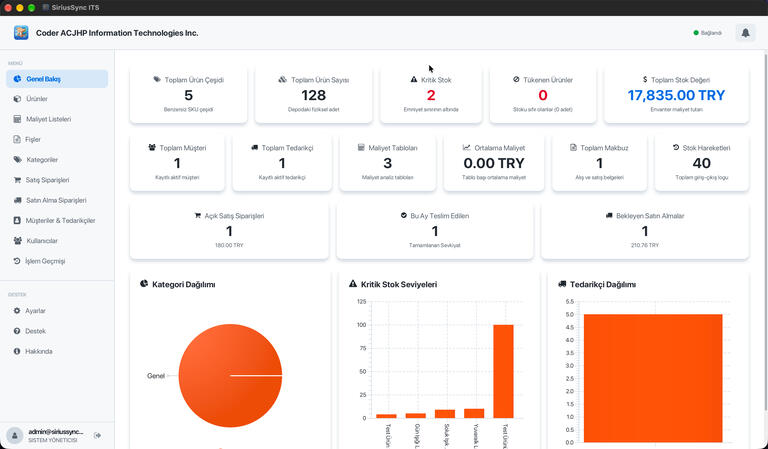Click the tag icon next to Kategoriler
Screen dimensions: 768x449
tap(17, 160)
